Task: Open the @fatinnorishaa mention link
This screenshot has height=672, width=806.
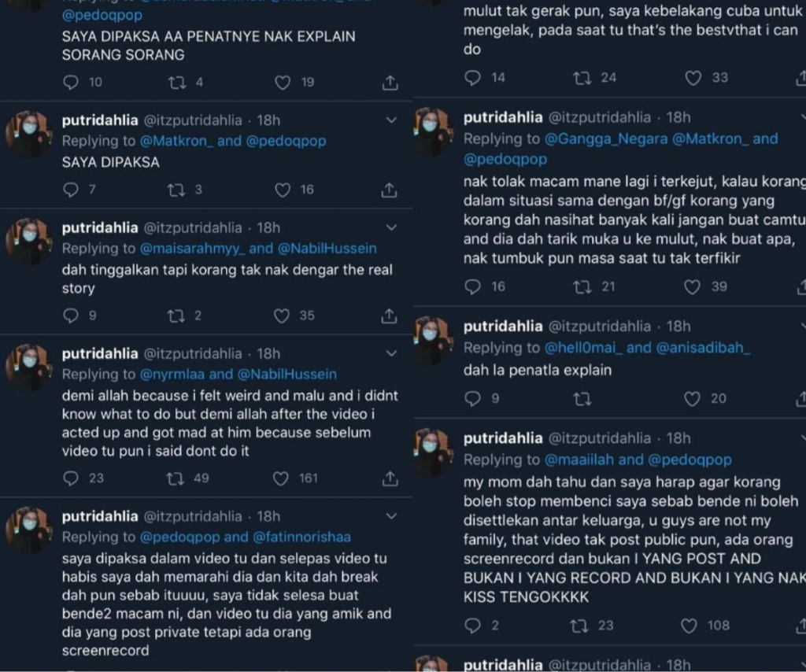Action: pos(301,537)
